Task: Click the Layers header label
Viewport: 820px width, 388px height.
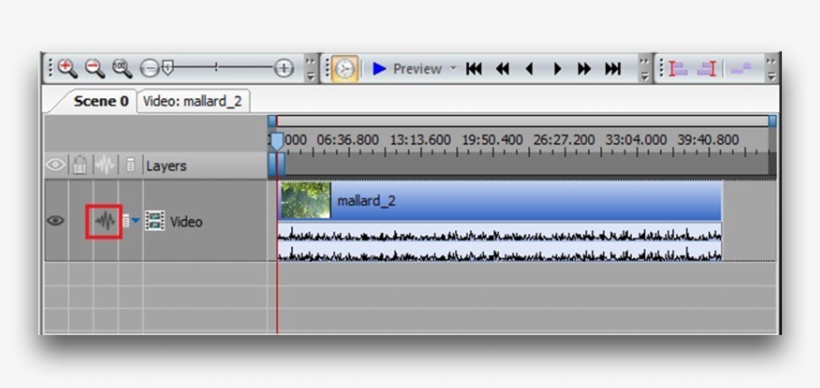Action: (x=166, y=166)
